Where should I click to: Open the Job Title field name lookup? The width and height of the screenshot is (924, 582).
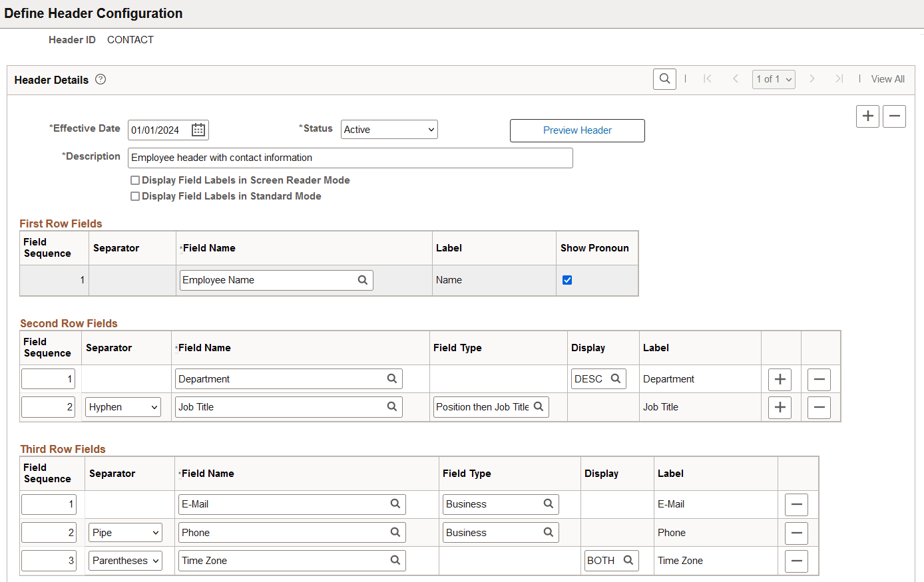click(391, 406)
